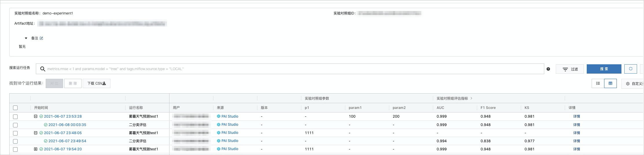This screenshot has width=644, height=155.
Task: Open the 过滤 filter button
Action: [570, 69]
